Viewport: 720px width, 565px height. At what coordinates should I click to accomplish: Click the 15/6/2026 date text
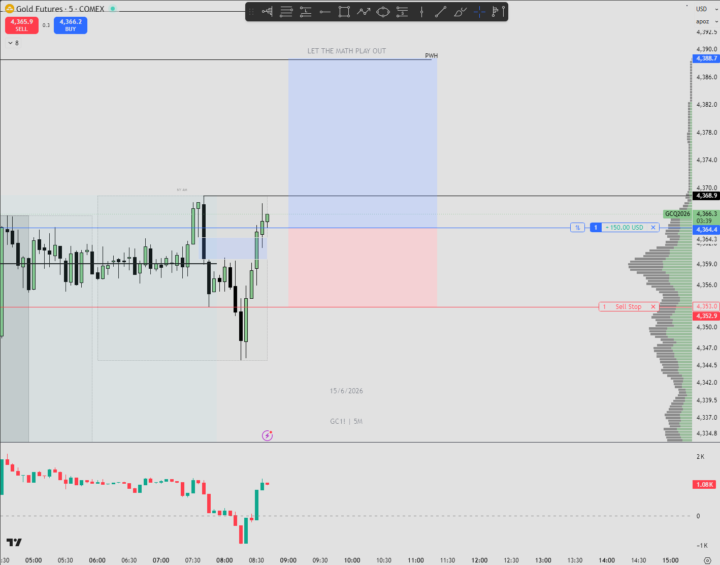(346, 391)
